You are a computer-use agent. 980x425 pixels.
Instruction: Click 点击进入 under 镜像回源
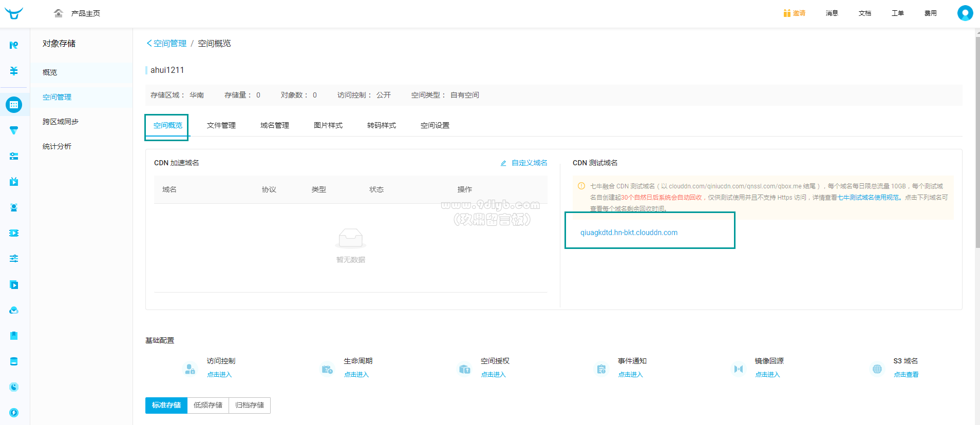pyautogui.click(x=768, y=375)
